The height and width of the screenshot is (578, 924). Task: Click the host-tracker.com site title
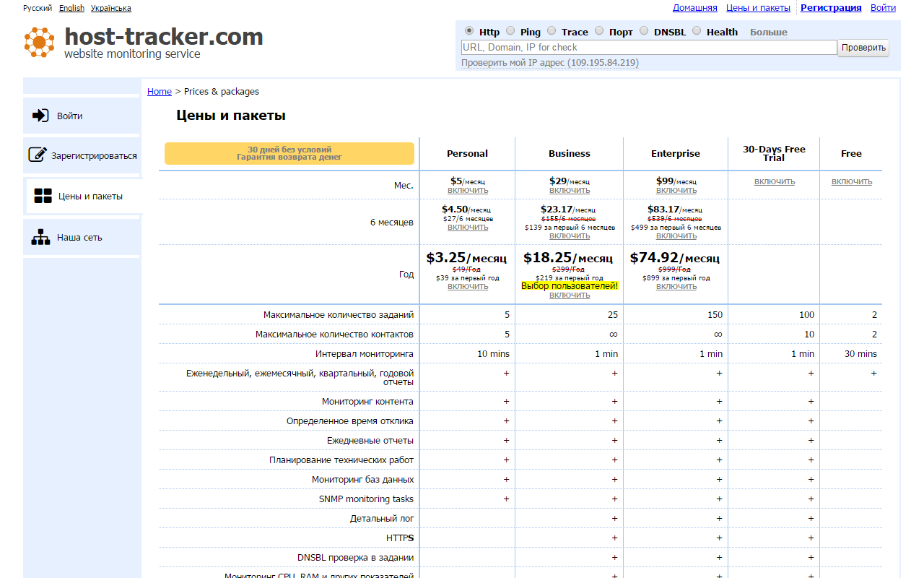point(164,36)
